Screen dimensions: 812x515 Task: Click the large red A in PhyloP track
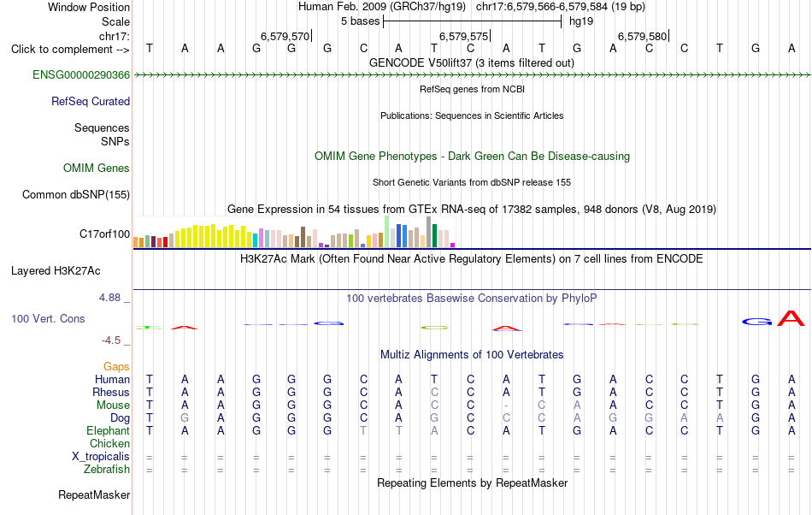pos(791,318)
